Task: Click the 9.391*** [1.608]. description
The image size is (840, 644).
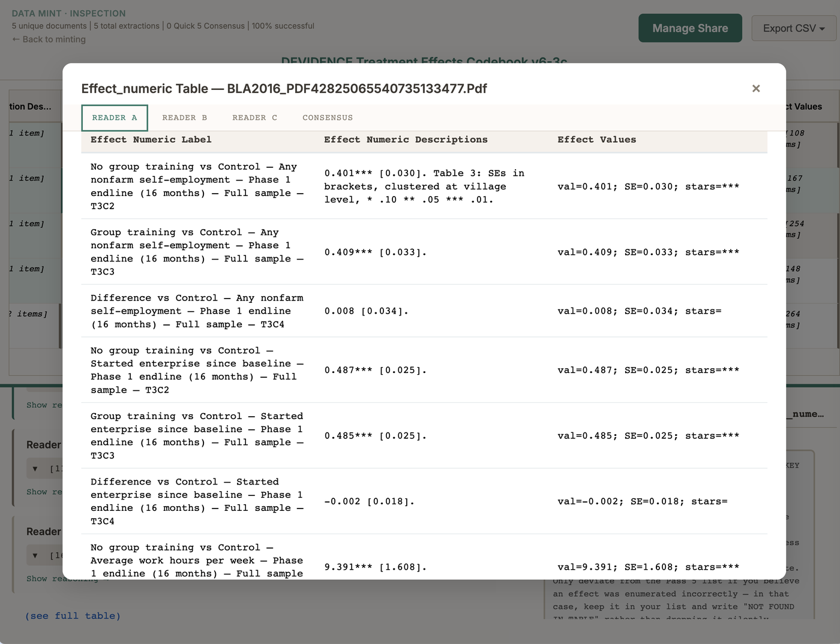Action: pos(376,567)
